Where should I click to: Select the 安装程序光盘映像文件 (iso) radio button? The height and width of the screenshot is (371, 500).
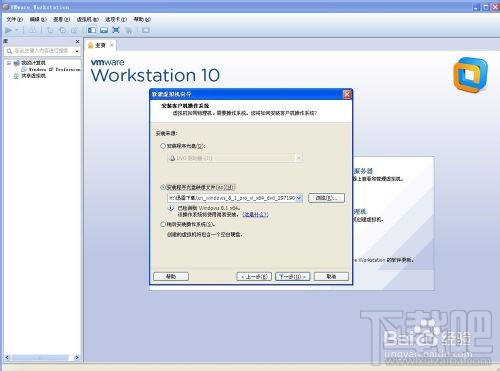163,187
